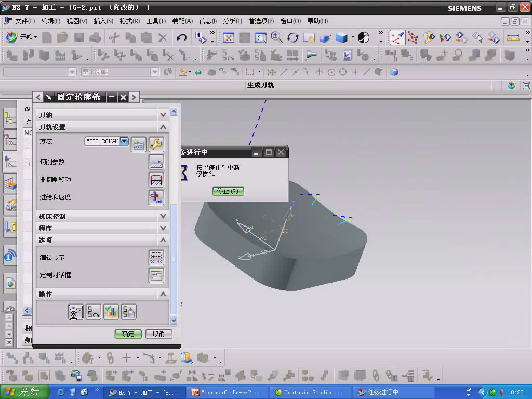Open the info broadcast sidebar icon
Screen dimensions: 532x399
pyautogui.click(x=10, y=256)
